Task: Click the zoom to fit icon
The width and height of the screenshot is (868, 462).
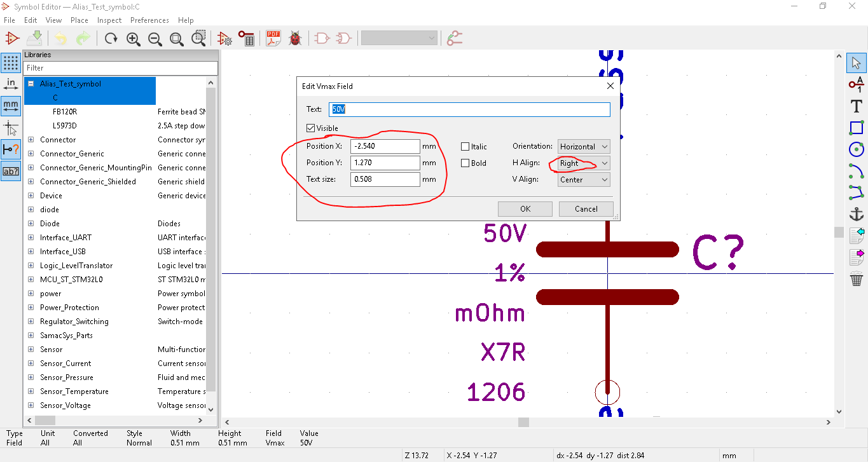Action: pyautogui.click(x=177, y=39)
